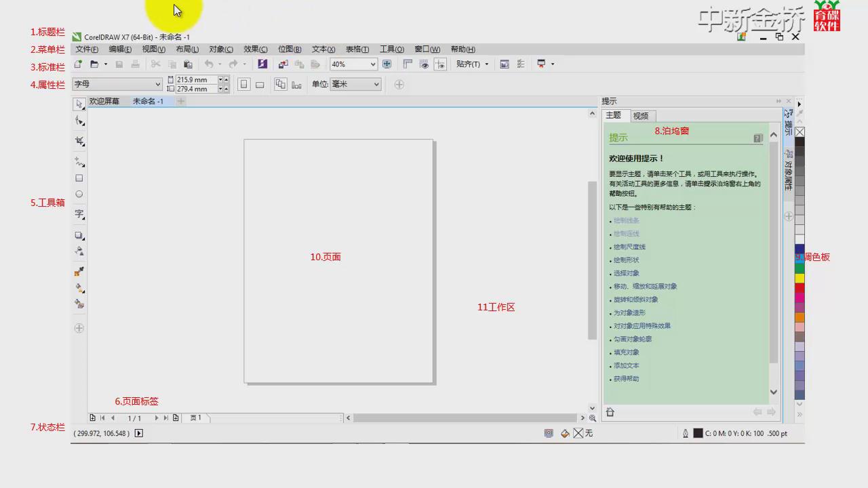Open the 对象(C) menu
Screen dimensions: 868x488
click(x=221, y=49)
